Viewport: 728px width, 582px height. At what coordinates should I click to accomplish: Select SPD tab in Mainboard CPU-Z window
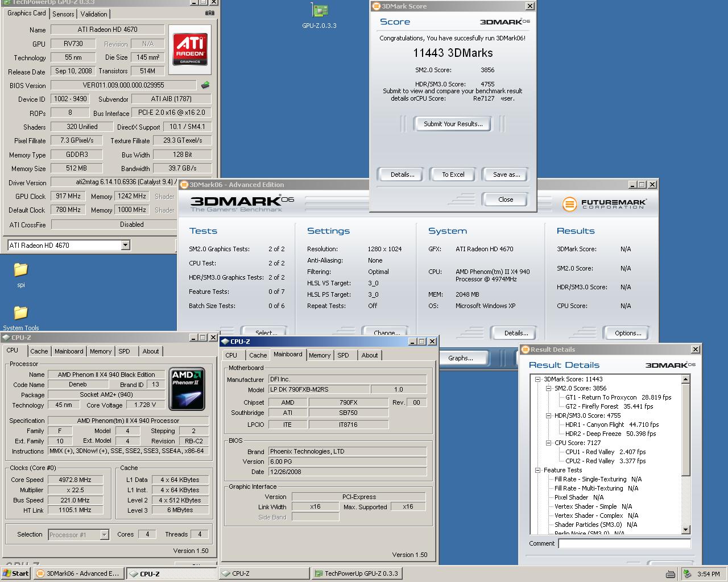(344, 355)
